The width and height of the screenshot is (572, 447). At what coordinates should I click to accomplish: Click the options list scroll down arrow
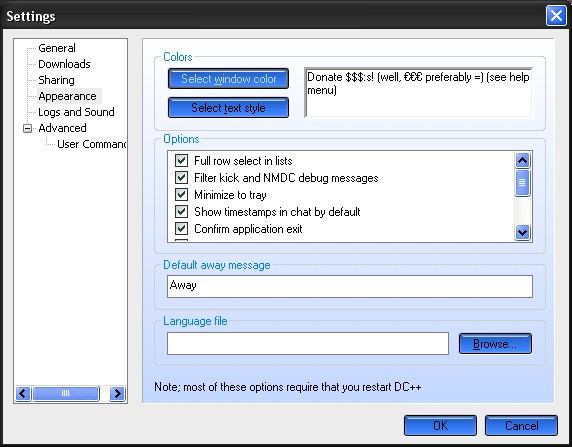pos(522,232)
